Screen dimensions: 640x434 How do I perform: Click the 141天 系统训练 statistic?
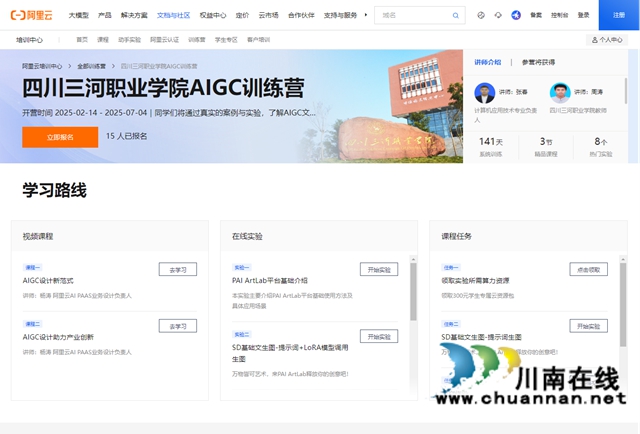(x=491, y=147)
